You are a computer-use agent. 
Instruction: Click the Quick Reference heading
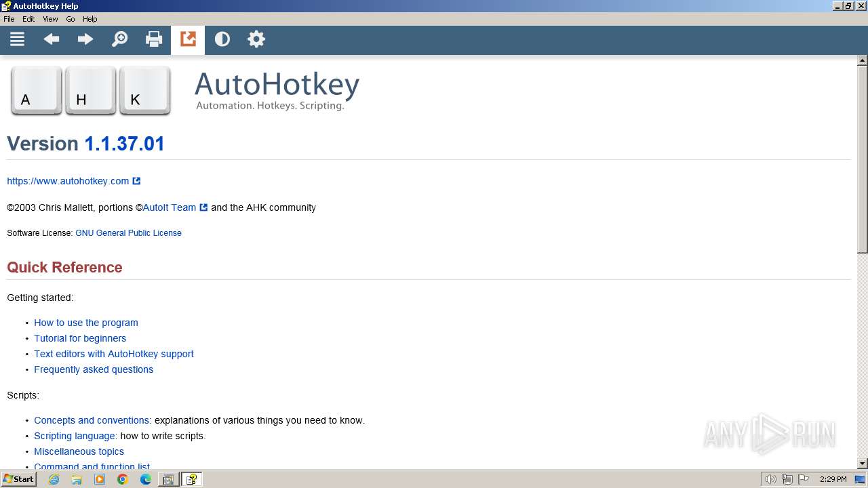64,267
